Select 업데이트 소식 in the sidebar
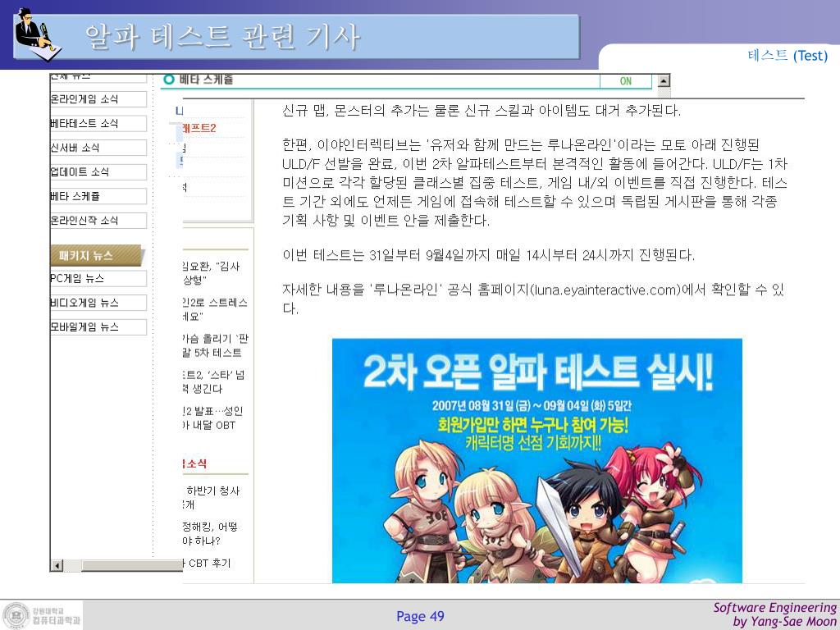Screen dimensions: 840x630 pos(98,172)
